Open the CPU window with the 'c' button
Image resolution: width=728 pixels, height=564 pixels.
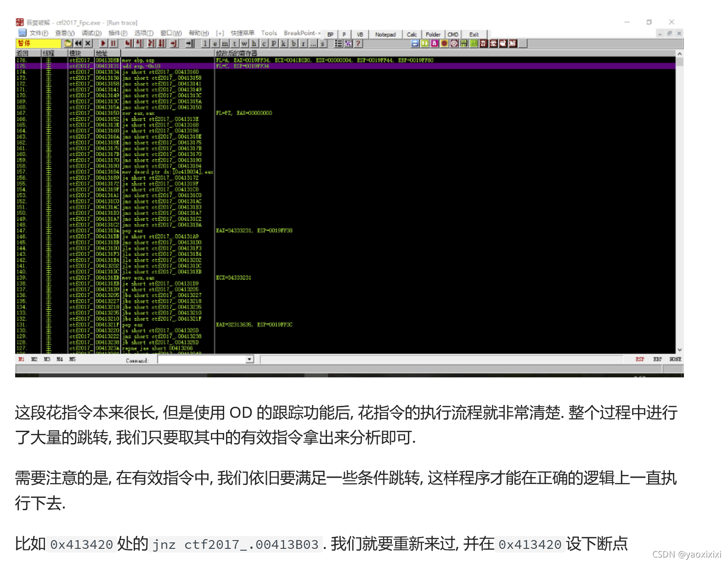point(264,43)
